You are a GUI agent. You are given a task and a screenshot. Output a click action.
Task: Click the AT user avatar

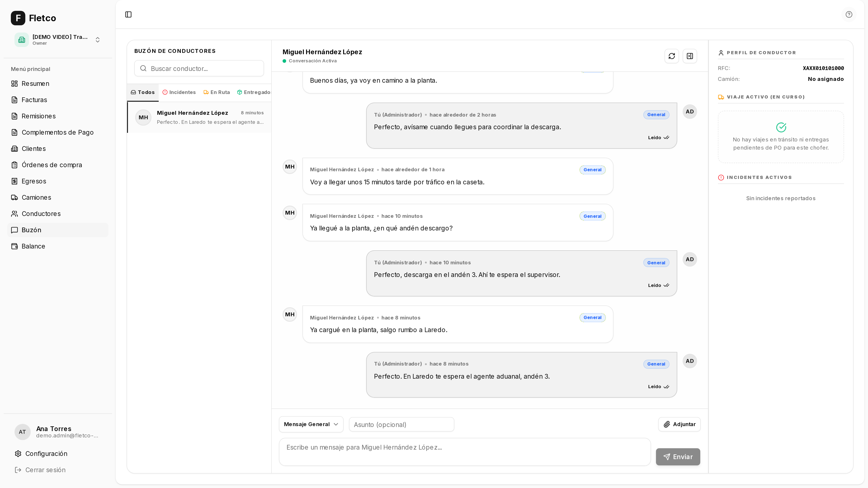[x=22, y=432]
